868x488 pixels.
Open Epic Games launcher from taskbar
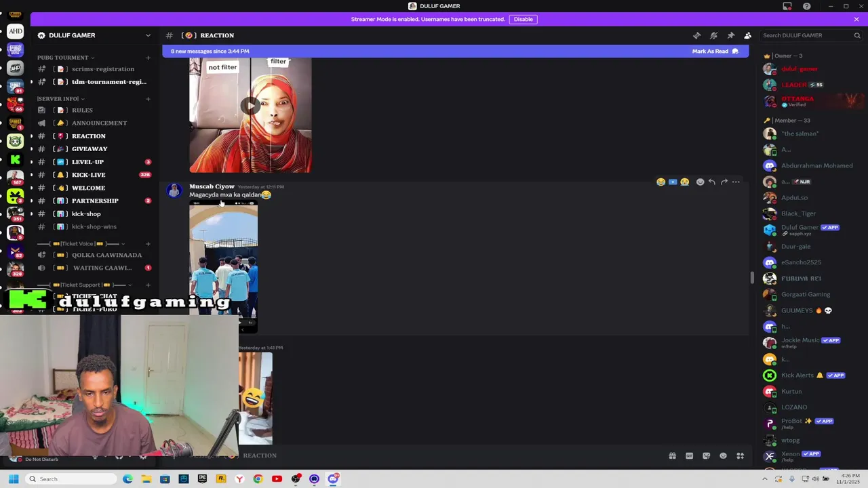(x=202, y=479)
